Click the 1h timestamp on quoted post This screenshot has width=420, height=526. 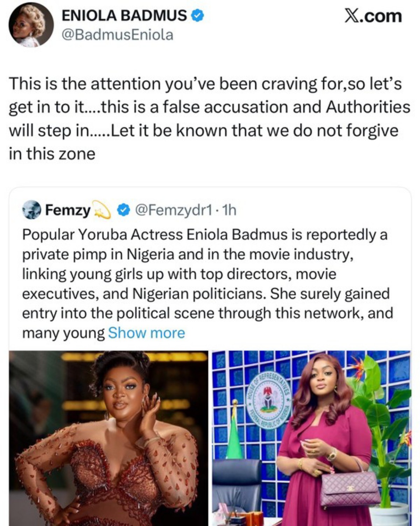tap(229, 210)
